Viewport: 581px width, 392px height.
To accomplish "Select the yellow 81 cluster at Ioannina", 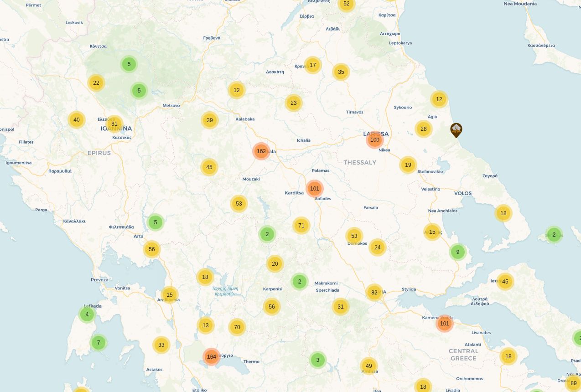I will point(114,124).
